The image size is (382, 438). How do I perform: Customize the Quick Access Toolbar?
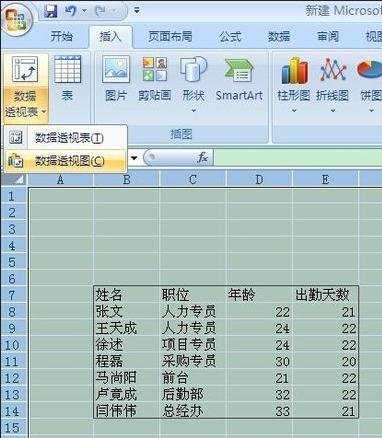[137, 11]
